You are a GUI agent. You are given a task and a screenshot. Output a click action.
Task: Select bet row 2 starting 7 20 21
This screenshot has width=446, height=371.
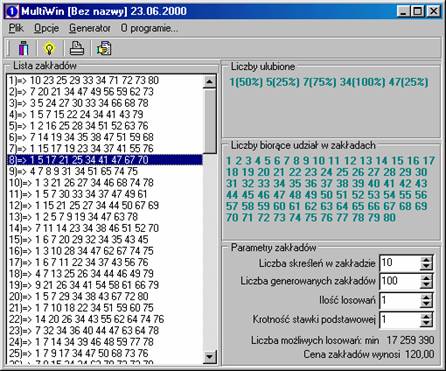[x=105, y=92]
